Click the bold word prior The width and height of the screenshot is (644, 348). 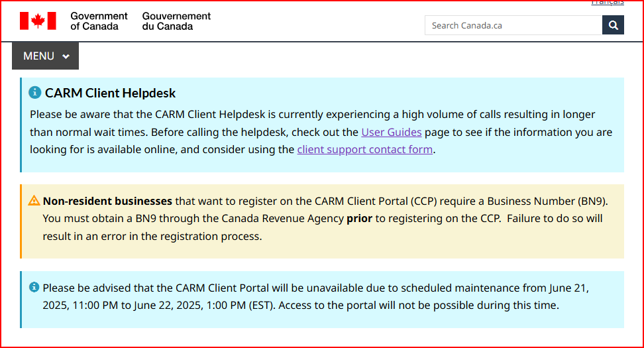(x=359, y=218)
